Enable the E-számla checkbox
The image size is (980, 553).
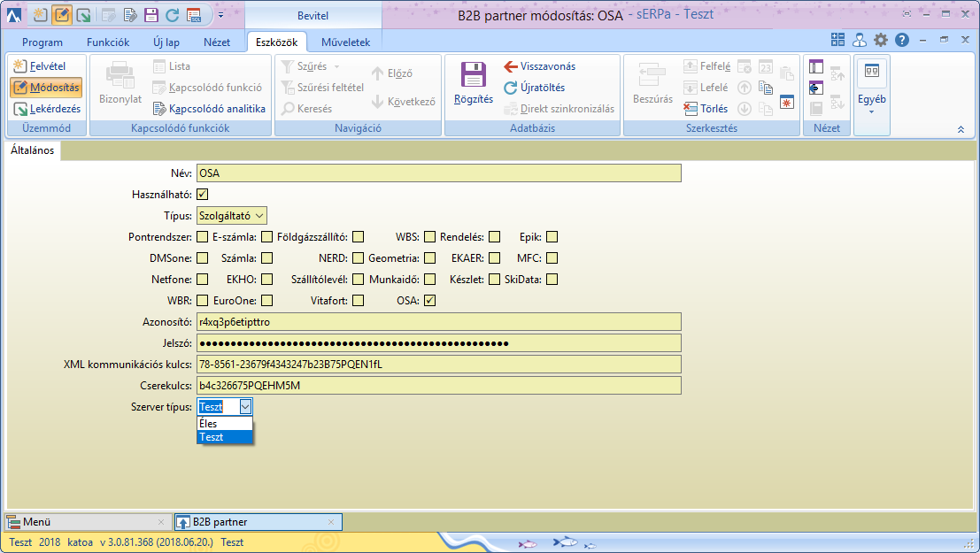(266, 237)
